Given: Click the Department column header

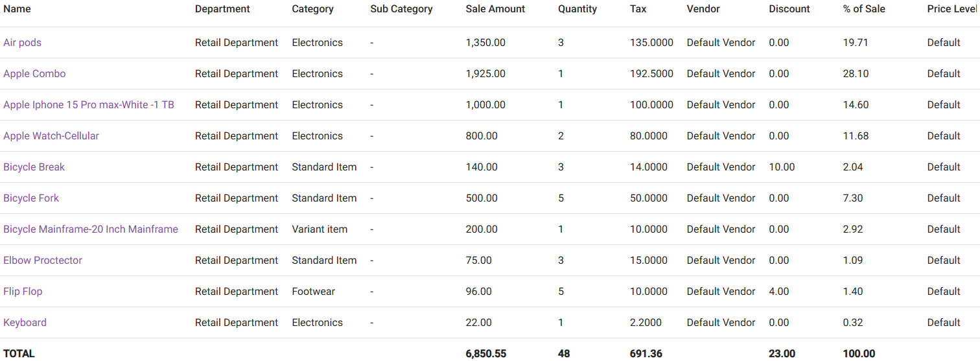Looking at the screenshot, I should [222, 9].
